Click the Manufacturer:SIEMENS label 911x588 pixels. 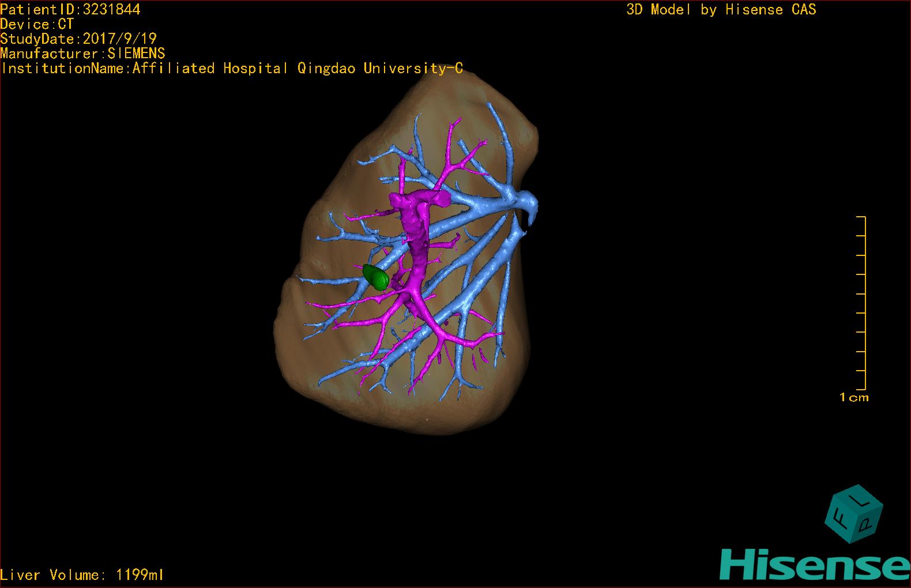pyautogui.click(x=82, y=54)
